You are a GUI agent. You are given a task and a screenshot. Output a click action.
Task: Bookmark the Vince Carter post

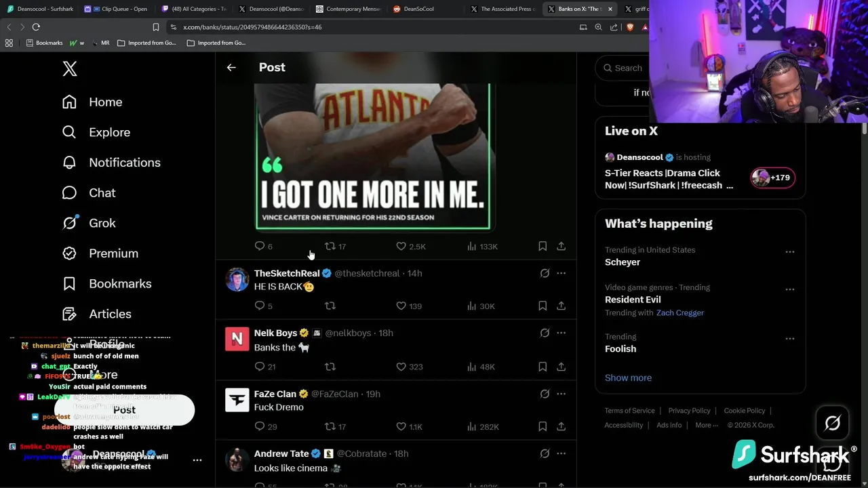coord(542,246)
